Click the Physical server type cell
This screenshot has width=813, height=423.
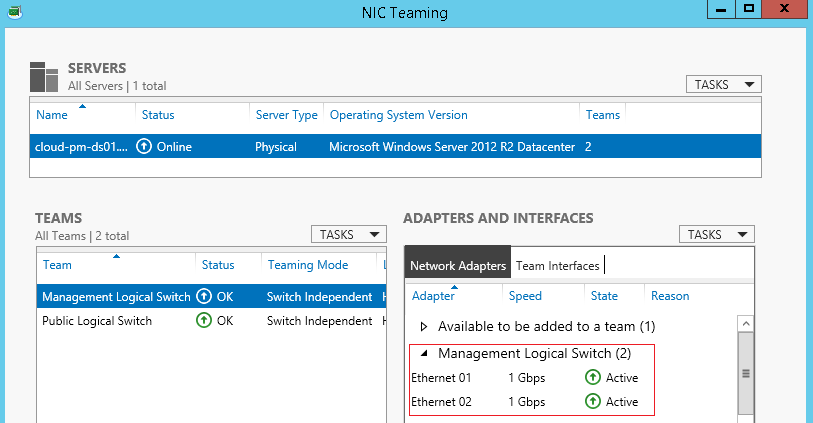pyautogui.click(x=275, y=147)
